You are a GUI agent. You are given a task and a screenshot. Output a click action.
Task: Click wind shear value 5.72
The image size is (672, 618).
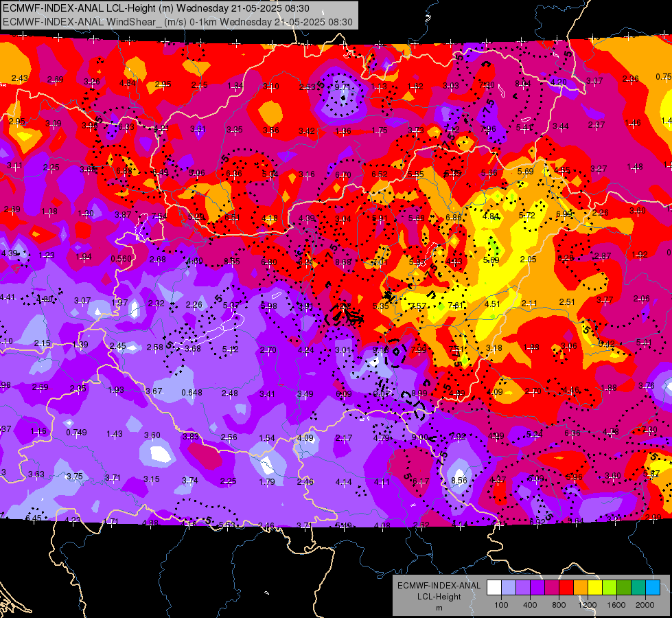tap(527, 216)
